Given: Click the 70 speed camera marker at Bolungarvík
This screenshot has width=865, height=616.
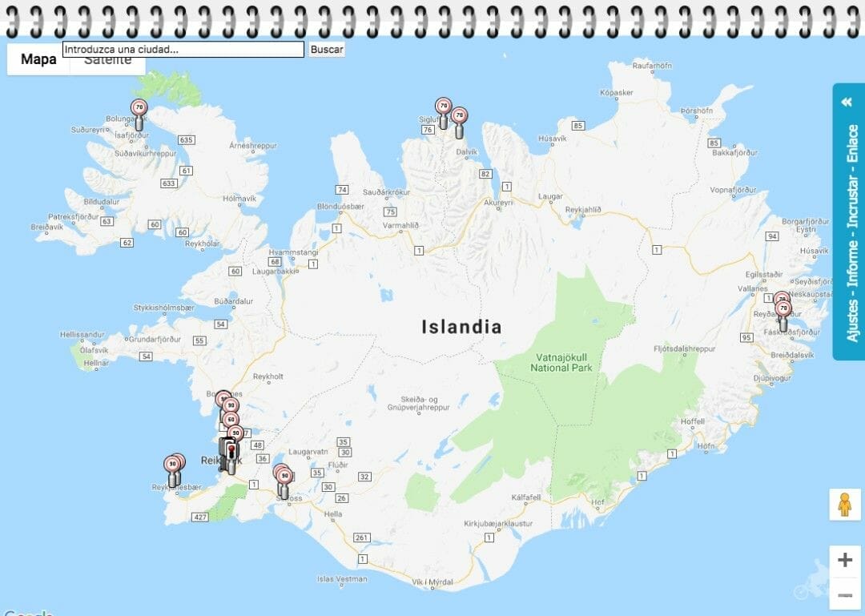Looking at the screenshot, I should [x=139, y=114].
